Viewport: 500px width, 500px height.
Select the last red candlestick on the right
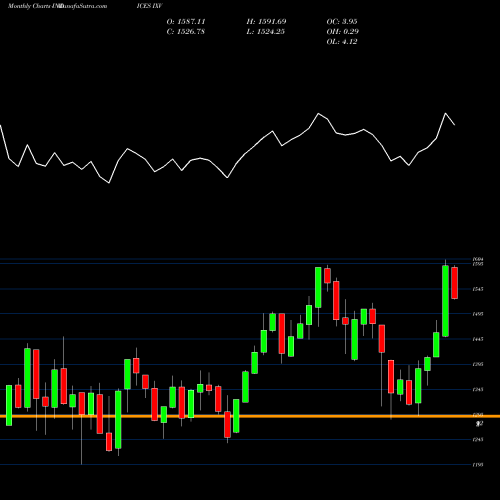tap(455, 283)
